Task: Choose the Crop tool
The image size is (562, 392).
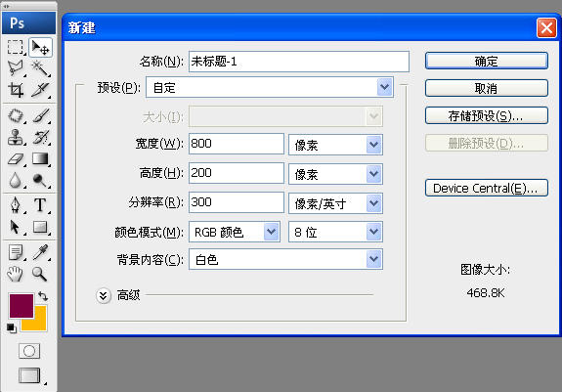Action: [x=16, y=90]
